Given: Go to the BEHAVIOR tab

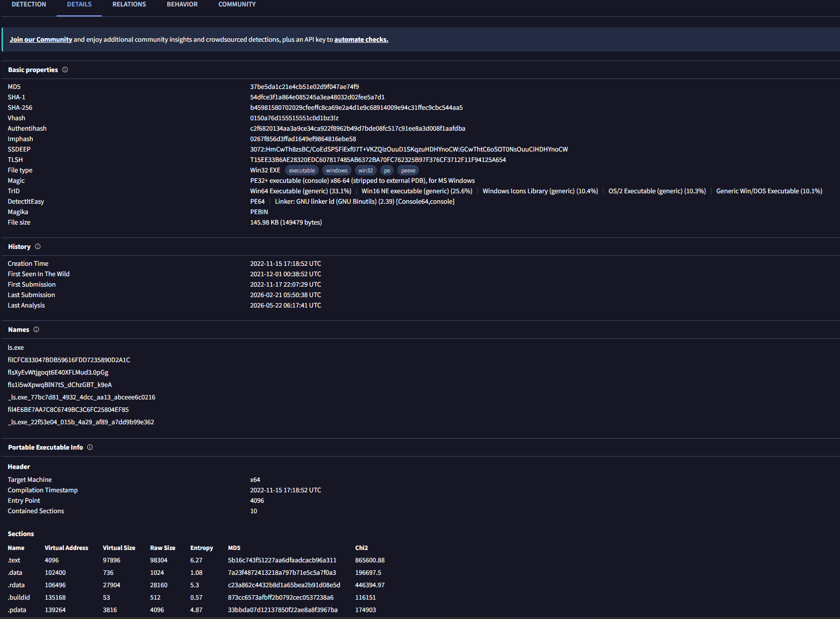Looking at the screenshot, I should [182, 4].
